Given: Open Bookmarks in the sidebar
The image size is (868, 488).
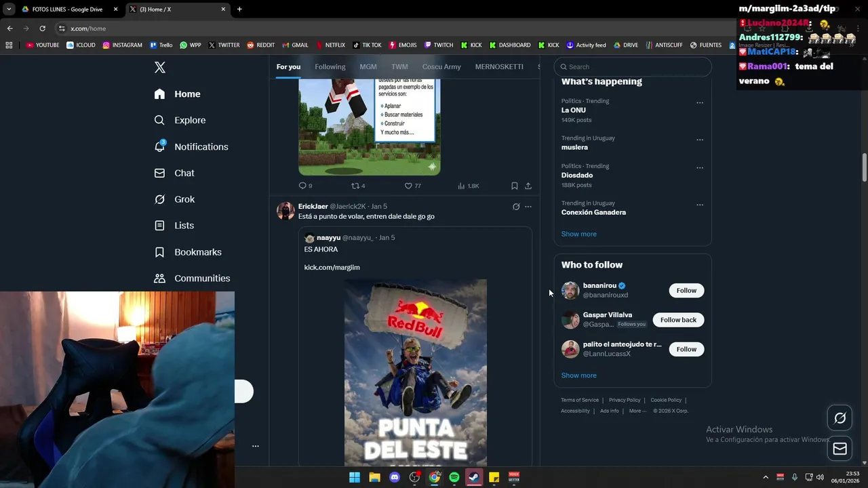Looking at the screenshot, I should (x=188, y=252).
